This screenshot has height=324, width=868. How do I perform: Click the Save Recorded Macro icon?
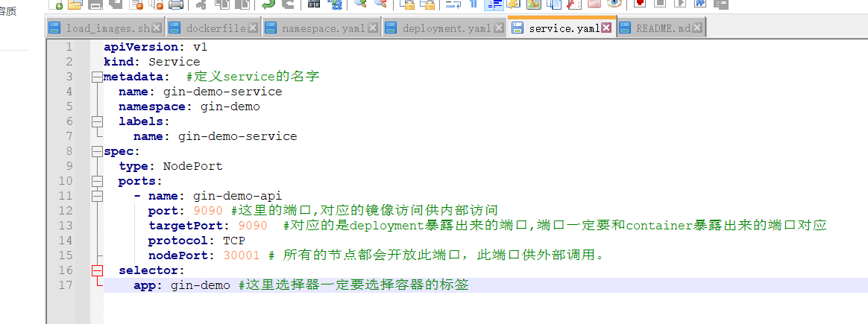(720, 4)
